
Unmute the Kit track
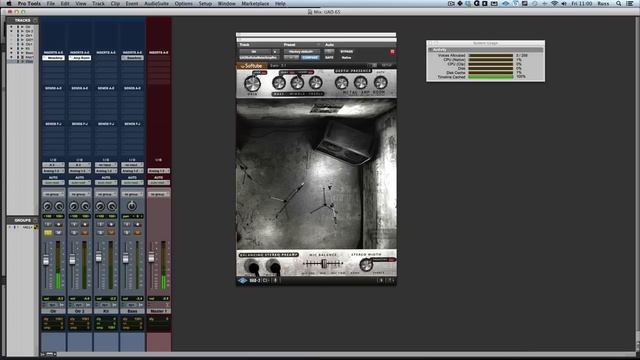[111, 233]
